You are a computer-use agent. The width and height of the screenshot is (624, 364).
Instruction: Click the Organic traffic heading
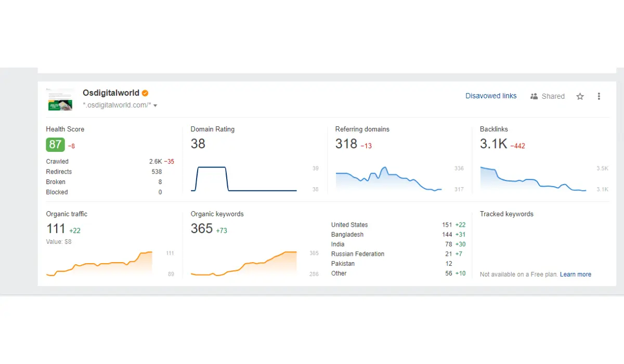[67, 214]
